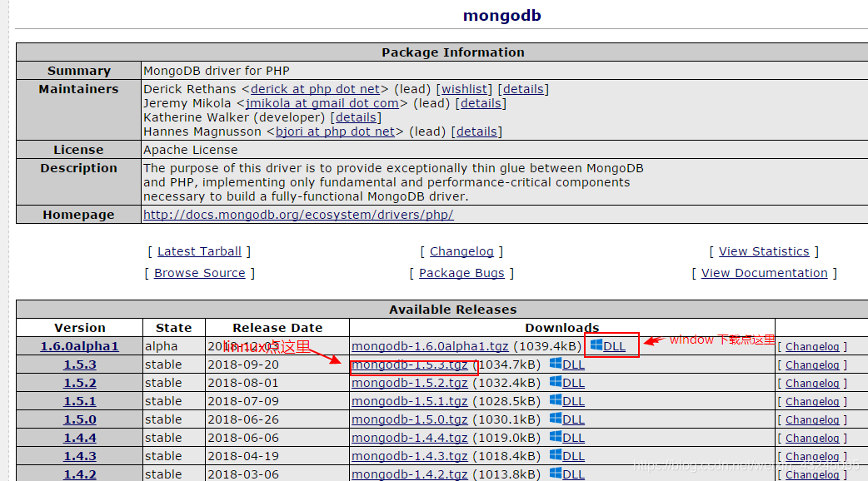868x481 pixels.
Task: Download mongodb-1.6.0alpha1.tgz
Action: [x=430, y=347]
